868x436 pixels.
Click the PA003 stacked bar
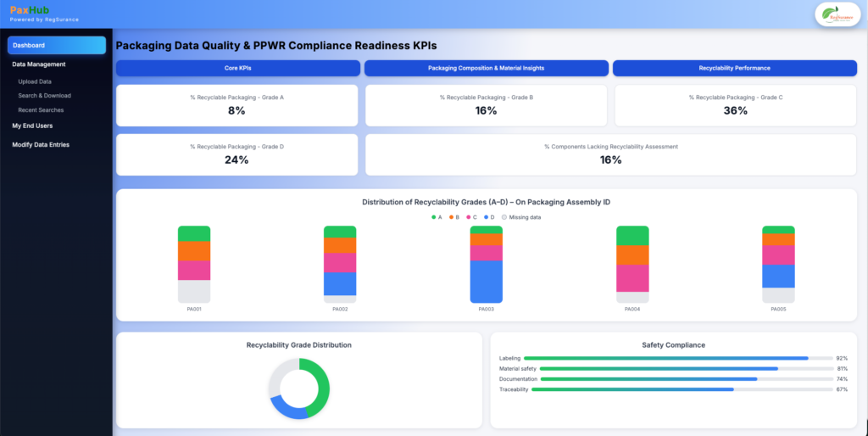(x=487, y=265)
